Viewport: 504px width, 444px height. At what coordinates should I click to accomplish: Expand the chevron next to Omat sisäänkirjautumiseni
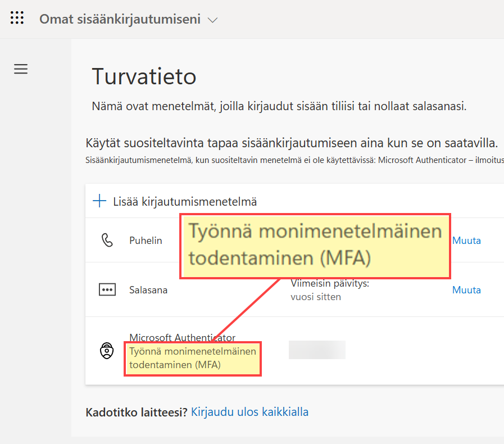(212, 20)
